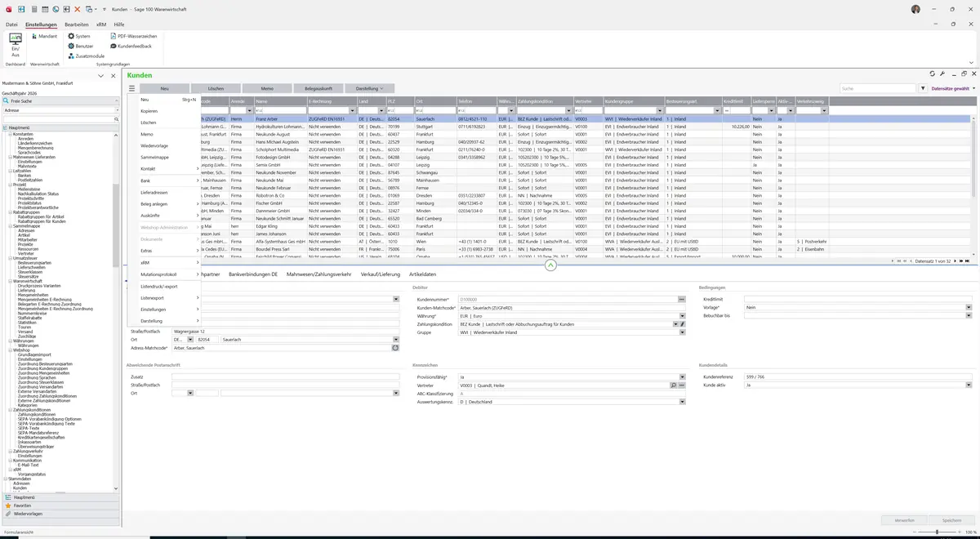
Task: Close the left navigation panel
Action: pyautogui.click(x=113, y=75)
